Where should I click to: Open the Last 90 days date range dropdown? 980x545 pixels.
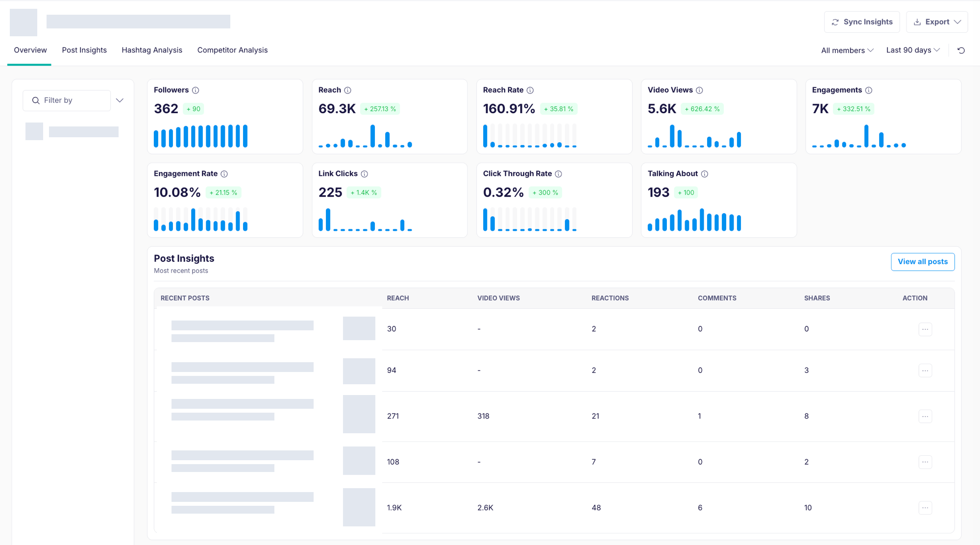pos(913,50)
